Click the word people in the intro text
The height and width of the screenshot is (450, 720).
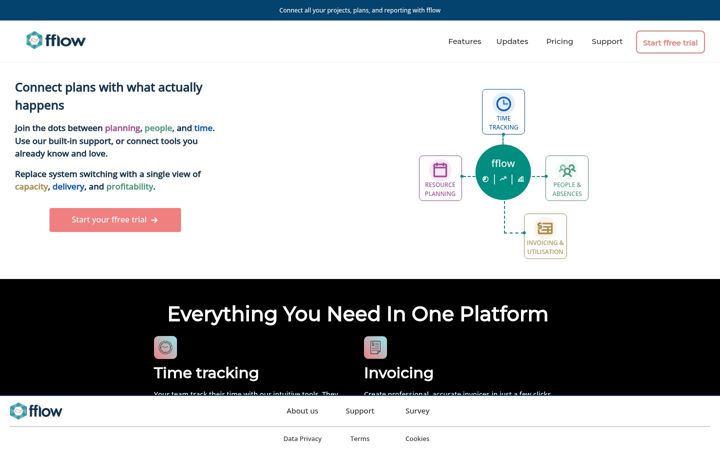click(158, 128)
